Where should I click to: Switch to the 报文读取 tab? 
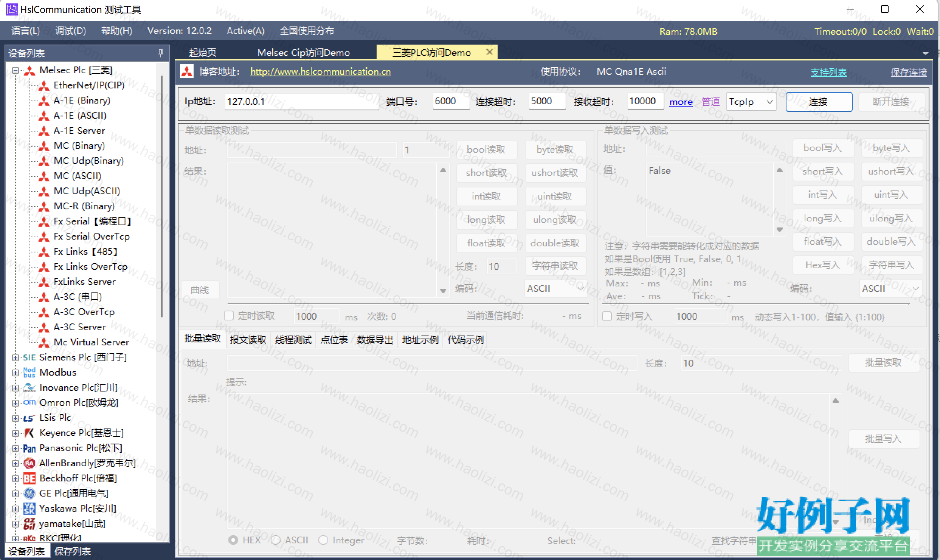pos(248,340)
